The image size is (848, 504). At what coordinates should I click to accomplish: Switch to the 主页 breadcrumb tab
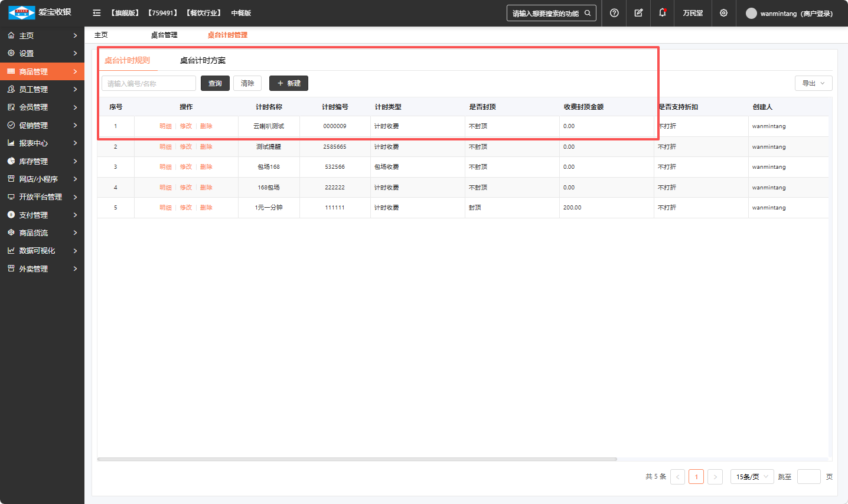tap(101, 35)
